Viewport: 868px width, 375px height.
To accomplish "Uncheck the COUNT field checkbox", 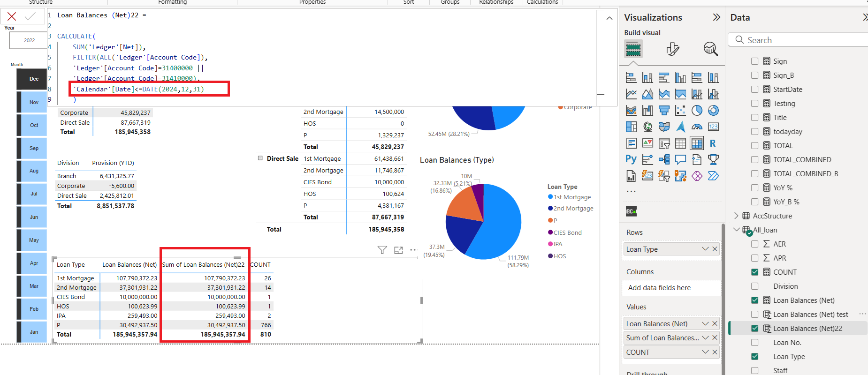I will pos(754,272).
